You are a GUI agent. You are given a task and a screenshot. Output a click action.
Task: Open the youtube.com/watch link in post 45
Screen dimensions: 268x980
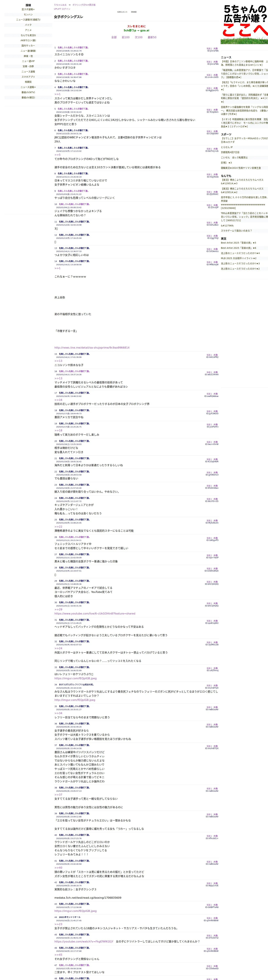click(x=84, y=942)
